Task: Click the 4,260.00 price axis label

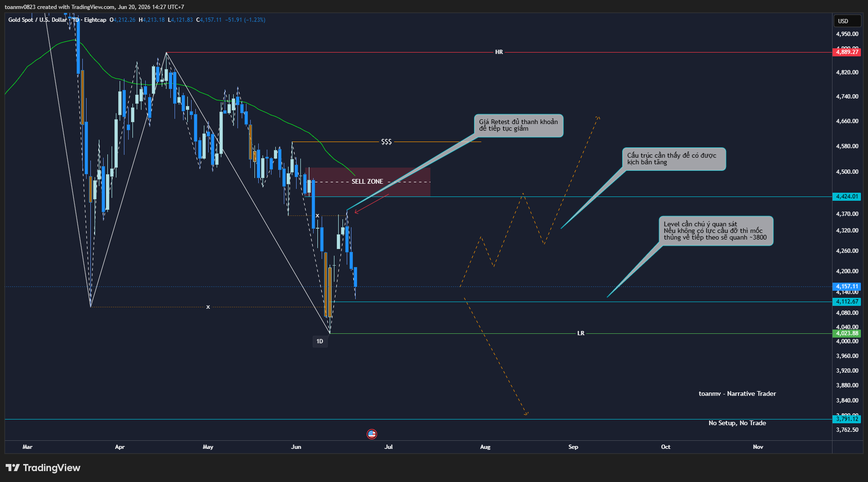Action: (x=847, y=251)
